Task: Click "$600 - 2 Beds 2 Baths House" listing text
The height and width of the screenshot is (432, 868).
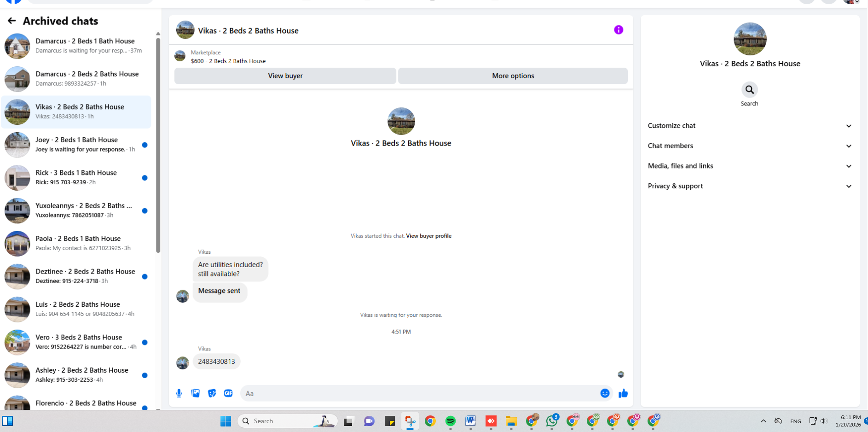Action: 228,61
